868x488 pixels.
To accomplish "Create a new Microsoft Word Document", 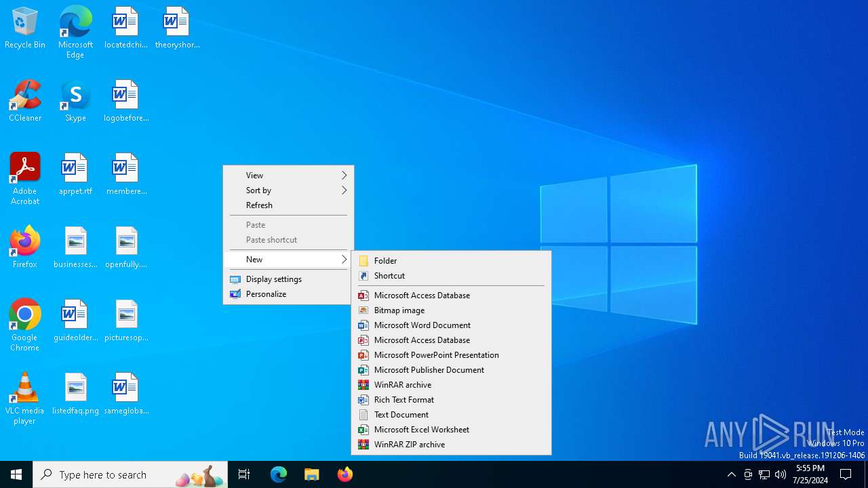I will pyautogui.click(x=451, y=325).
